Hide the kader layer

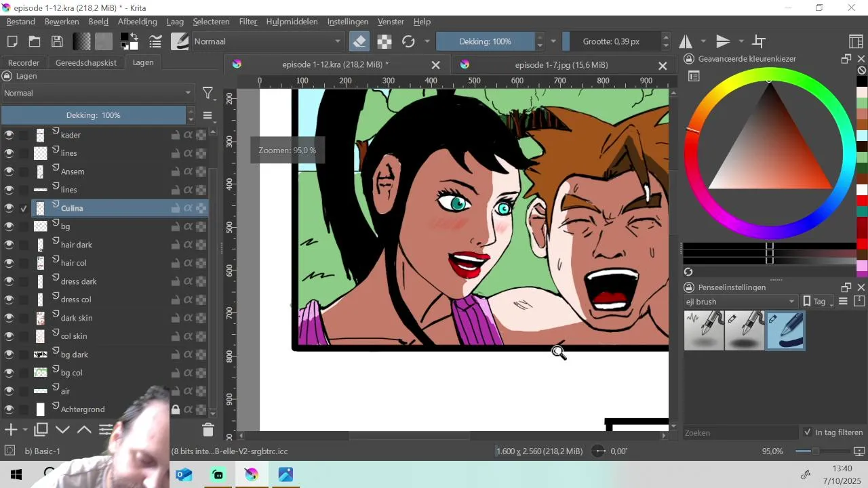pyautogui.click(x=9, y=135)
